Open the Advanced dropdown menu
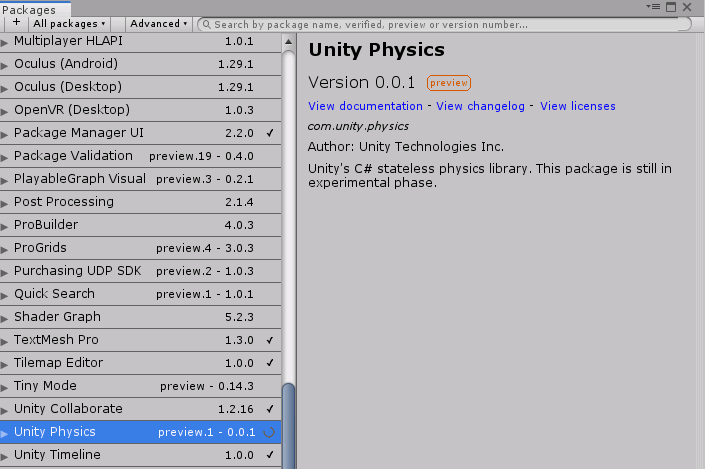705x469 pixels. click(x=158, y=23)
